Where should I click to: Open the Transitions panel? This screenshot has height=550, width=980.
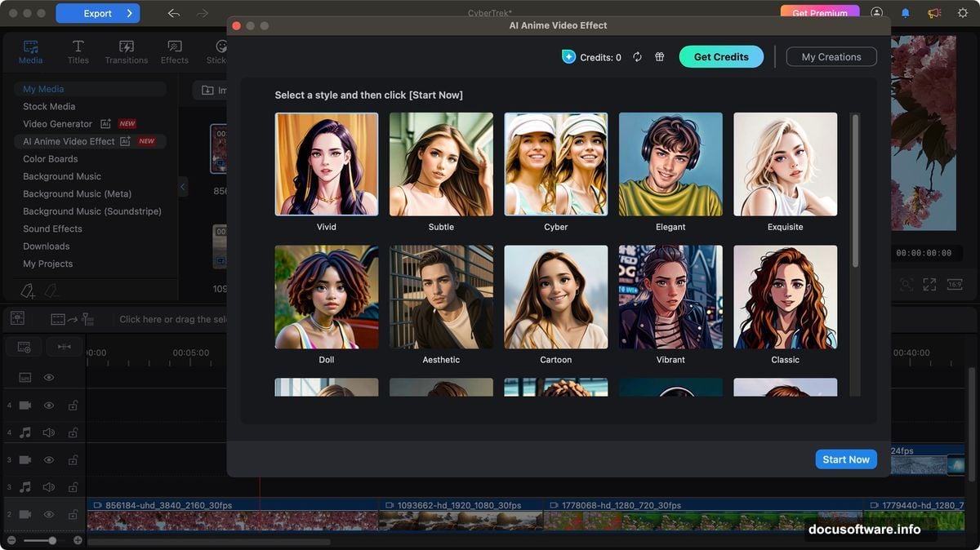coord(126,49)
